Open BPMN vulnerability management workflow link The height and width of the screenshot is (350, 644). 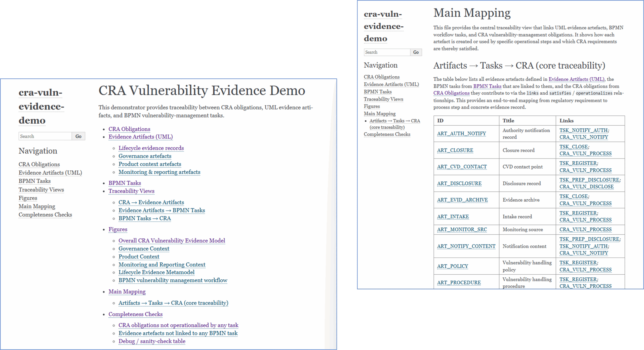(x=173, y=280)
